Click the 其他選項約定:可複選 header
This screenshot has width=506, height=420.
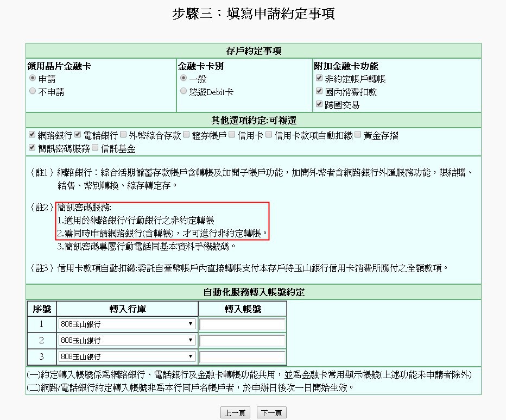pyautogui.click(x=254, y=121)
